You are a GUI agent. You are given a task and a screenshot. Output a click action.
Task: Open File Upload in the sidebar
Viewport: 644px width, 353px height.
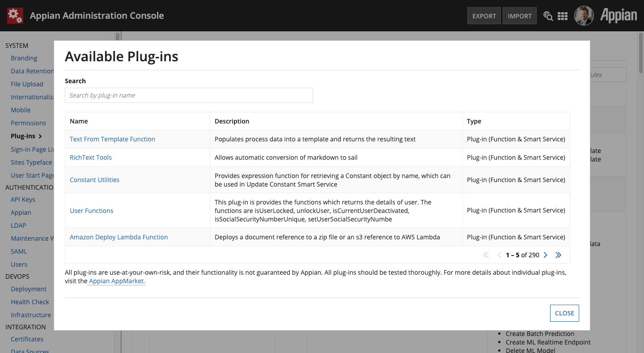pyautogui.click(x=27, y=84)
